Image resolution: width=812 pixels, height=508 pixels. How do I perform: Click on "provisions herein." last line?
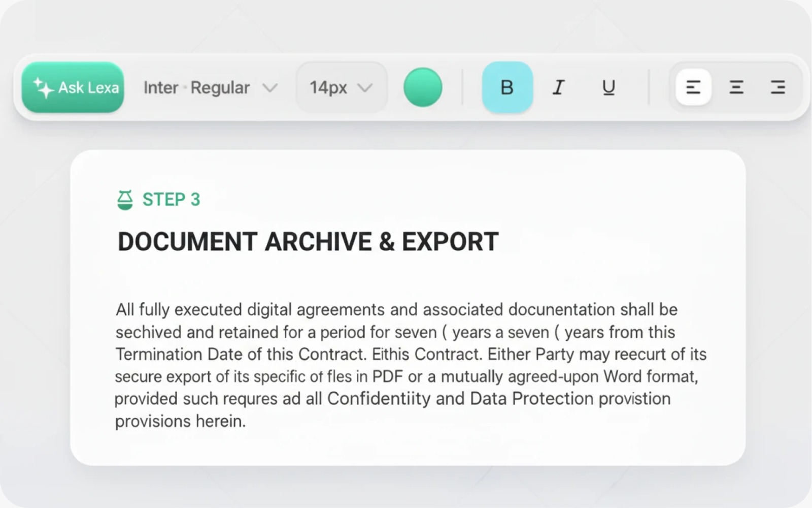pyautogui.click(x=180, y=421)
